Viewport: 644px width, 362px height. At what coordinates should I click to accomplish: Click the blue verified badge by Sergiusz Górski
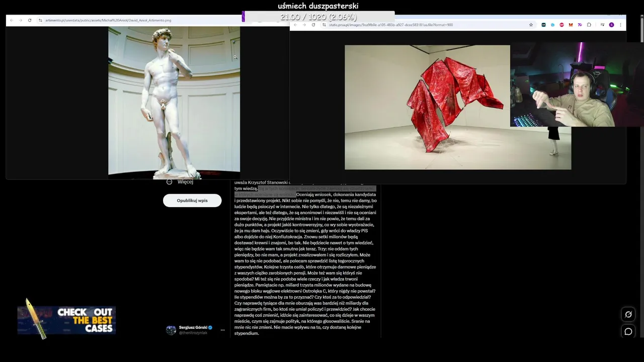click(x=210, y=327)
